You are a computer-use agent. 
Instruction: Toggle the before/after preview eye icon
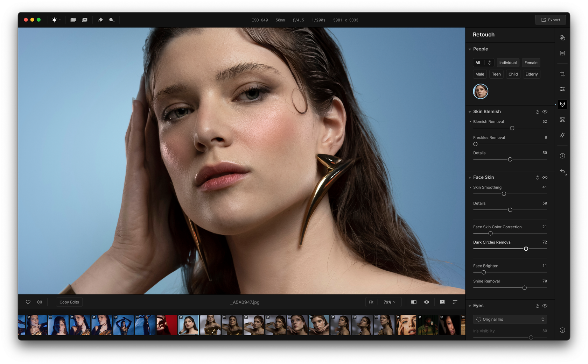426,302
